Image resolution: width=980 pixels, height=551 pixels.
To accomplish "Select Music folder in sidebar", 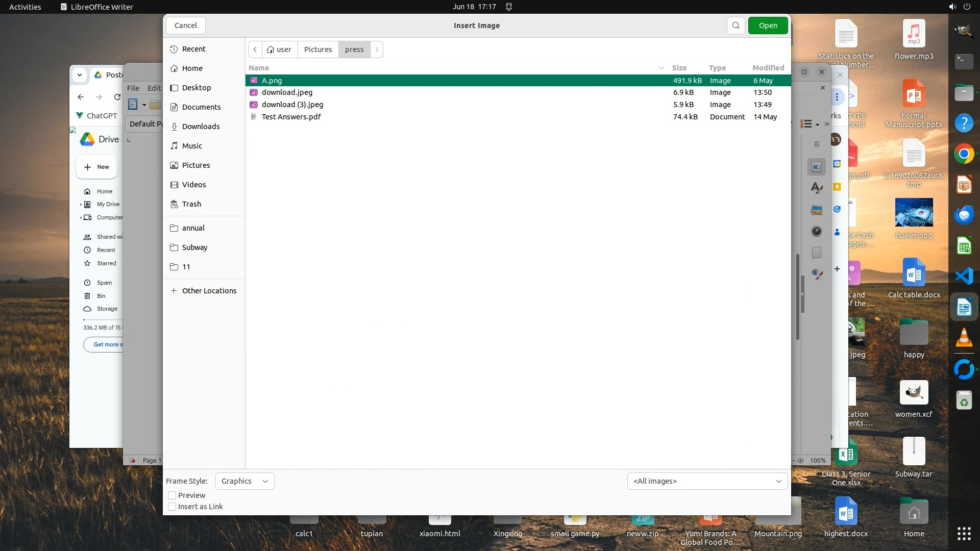I will click(x=192, y=146).
